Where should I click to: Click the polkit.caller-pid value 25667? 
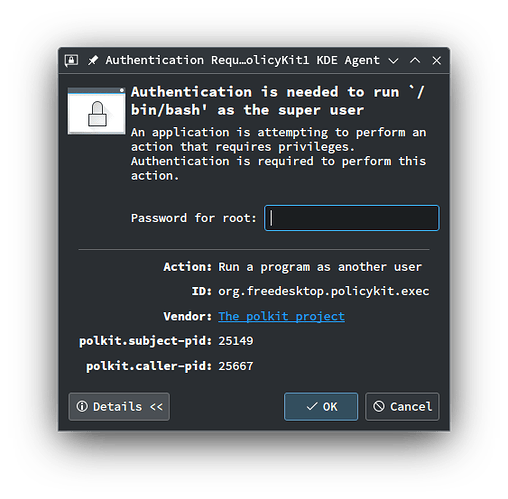(x=236, y=366)
